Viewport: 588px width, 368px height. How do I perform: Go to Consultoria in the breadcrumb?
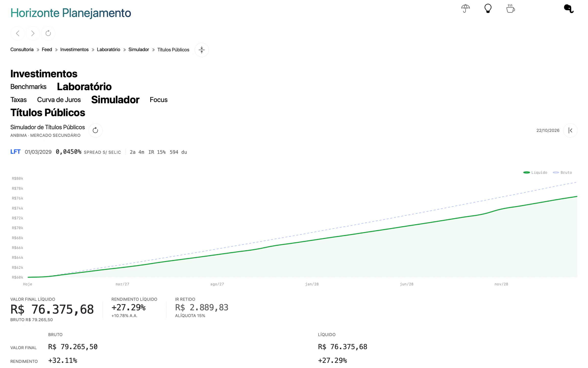pos(22,50)
